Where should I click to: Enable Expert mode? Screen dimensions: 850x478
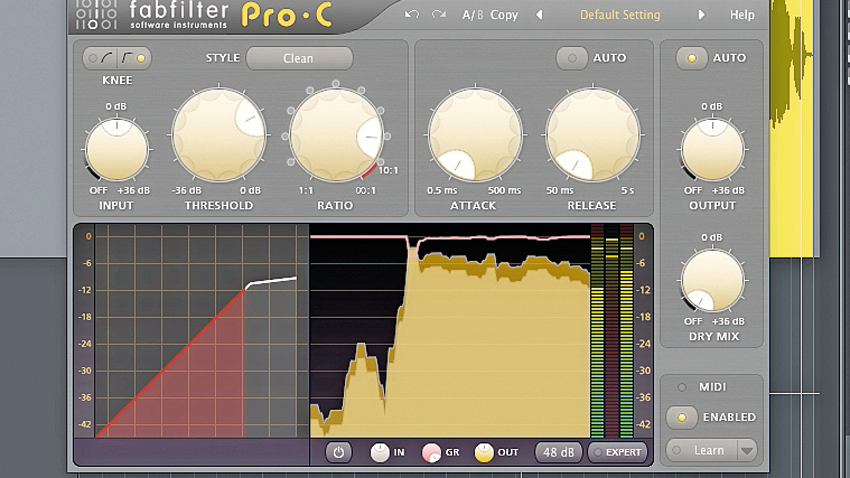coord(617,452)
